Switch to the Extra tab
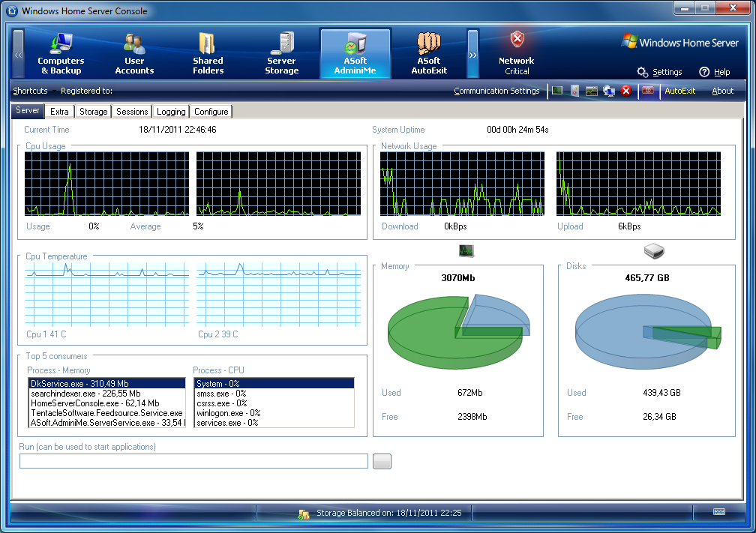 coord(59,111)
